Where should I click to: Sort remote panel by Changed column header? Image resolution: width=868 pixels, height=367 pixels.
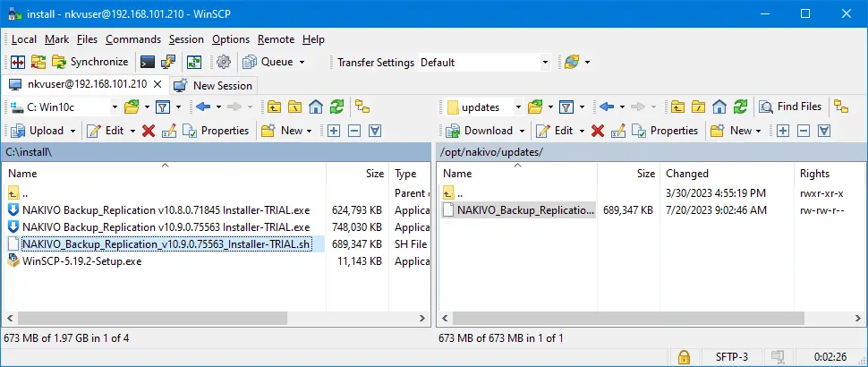coord(728,174)
